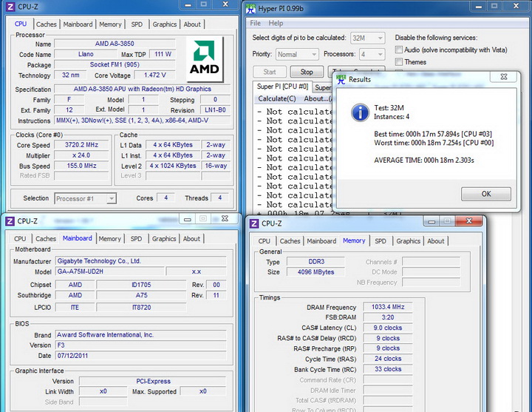
Task: Click the FSB:DRAM 3:20 value
Action: (x=388, y=317)
